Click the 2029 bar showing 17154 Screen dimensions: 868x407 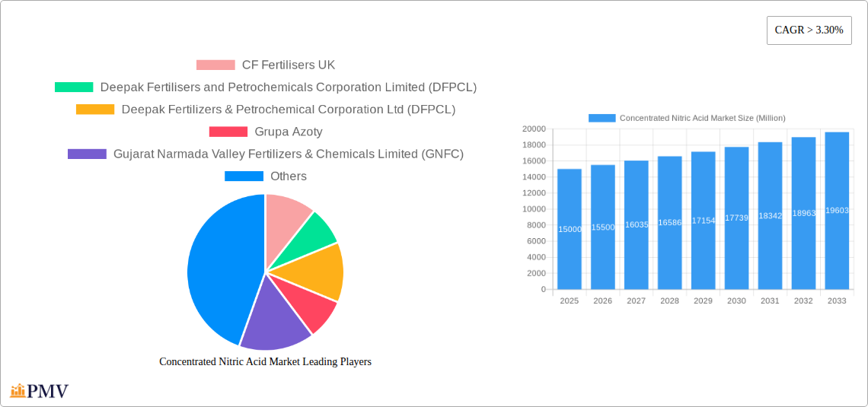click(703, 220)
